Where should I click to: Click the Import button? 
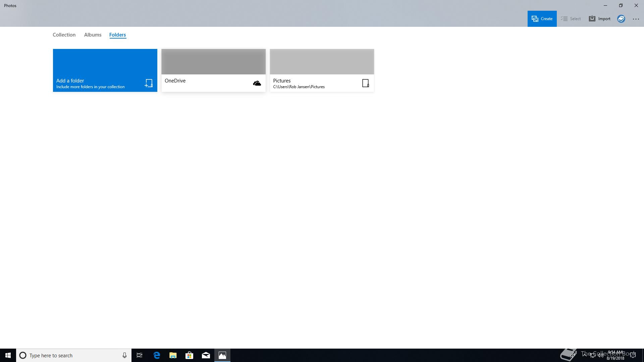[600, 19]
